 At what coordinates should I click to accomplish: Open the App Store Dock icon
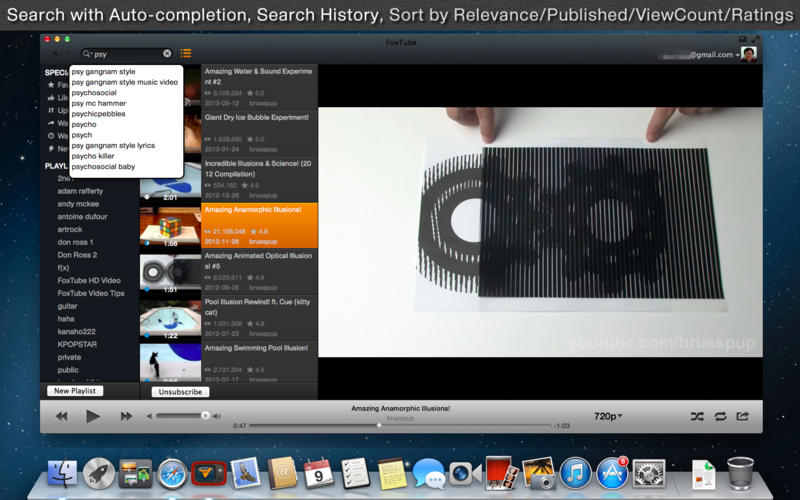(x=612, y=473)
